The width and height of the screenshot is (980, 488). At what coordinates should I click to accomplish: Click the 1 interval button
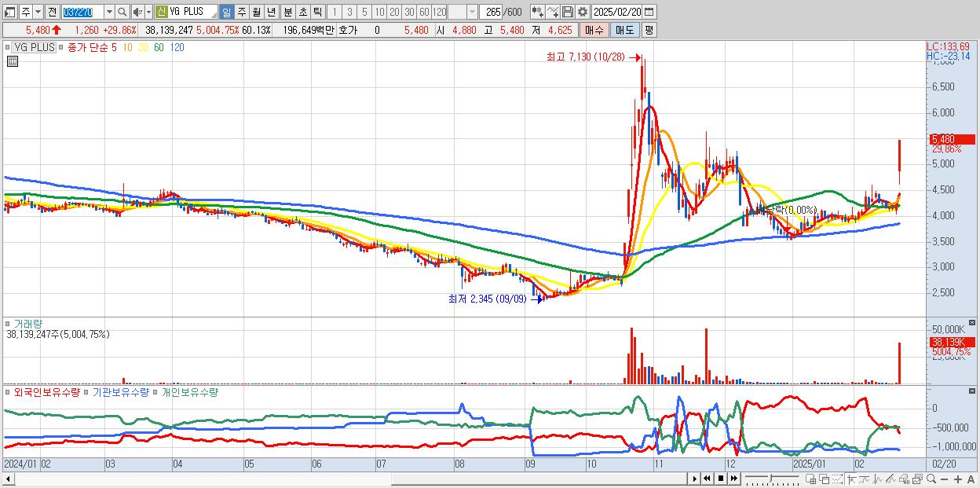(335, 12)
